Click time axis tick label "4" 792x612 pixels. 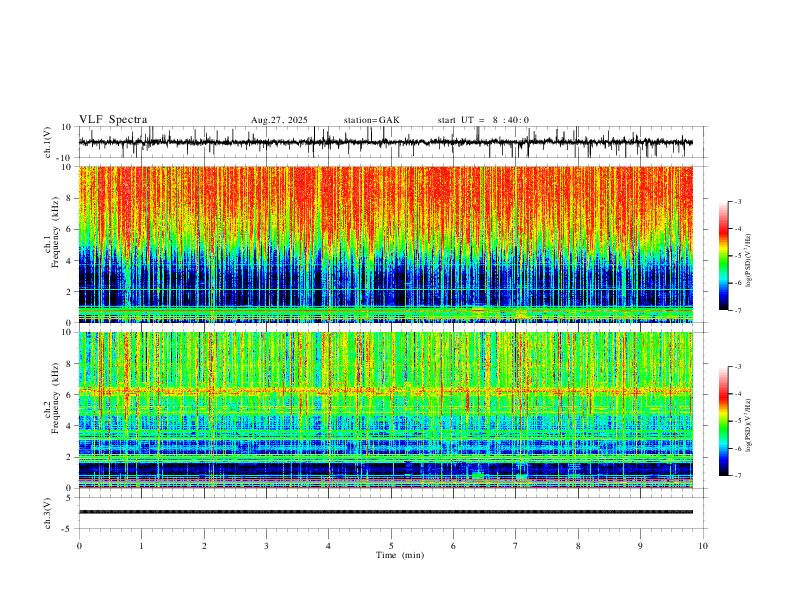328,546
